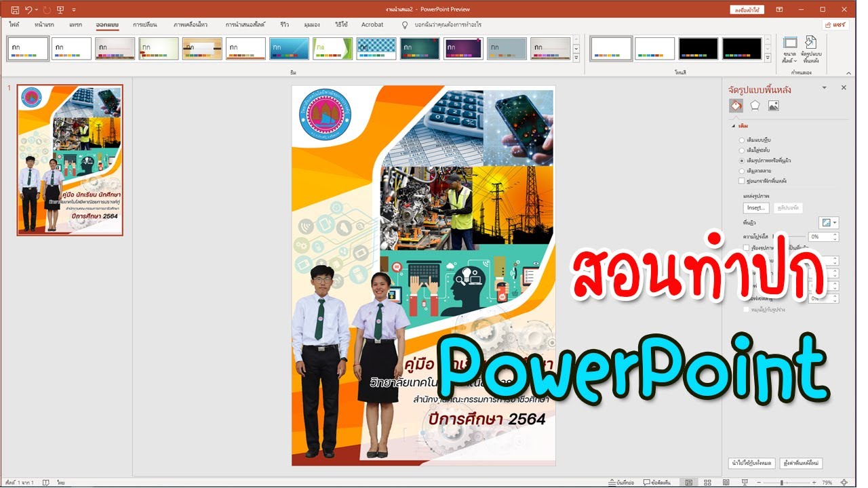Select the first white Office theme thumbnail

click(x=28, y=48)
